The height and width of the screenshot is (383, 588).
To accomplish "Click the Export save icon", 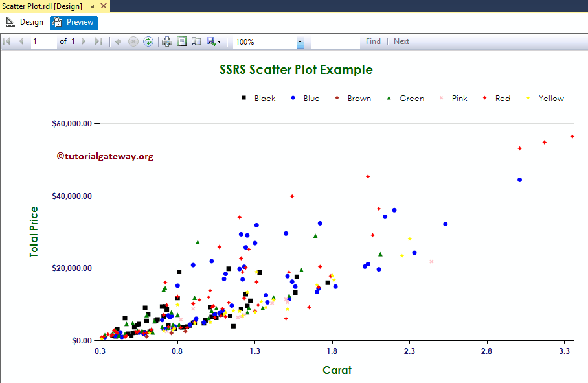I will (x=210, y=41).
